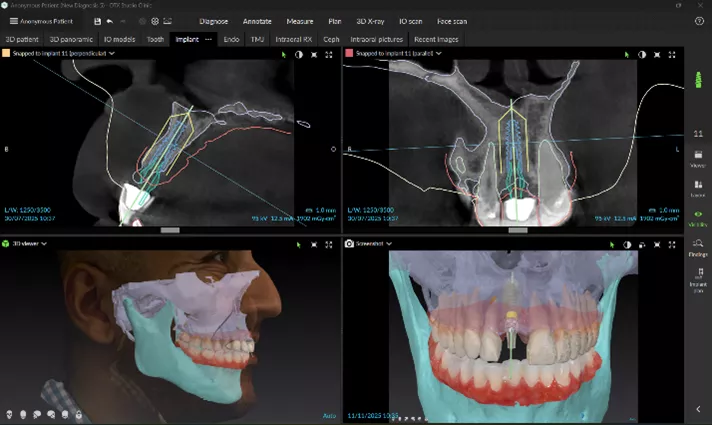Switch to the Endo tab

tap(231, 39)
